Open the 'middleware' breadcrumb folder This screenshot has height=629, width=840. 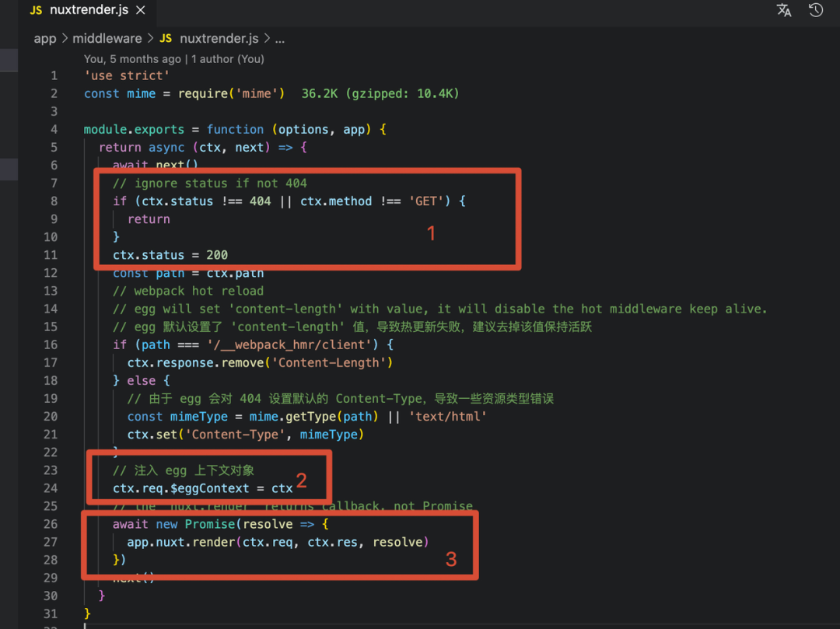[x=107, y=38]
